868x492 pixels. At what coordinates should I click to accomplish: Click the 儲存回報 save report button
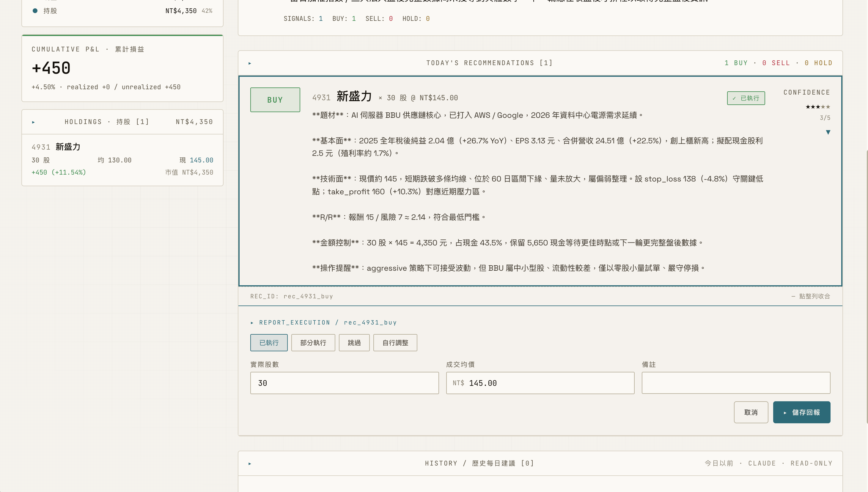point(801,412)
